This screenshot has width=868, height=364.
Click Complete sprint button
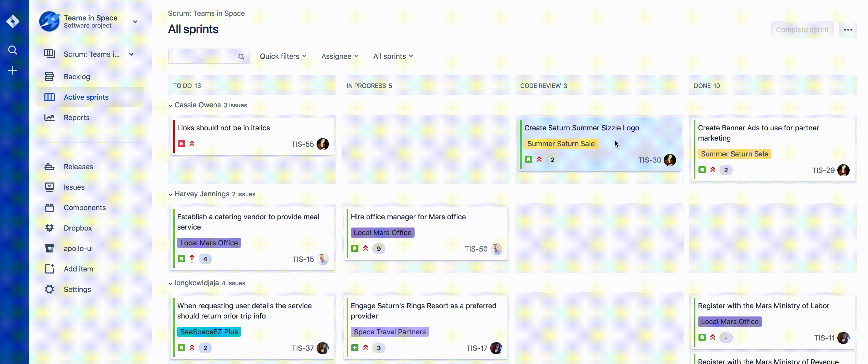tap(802, 29)
